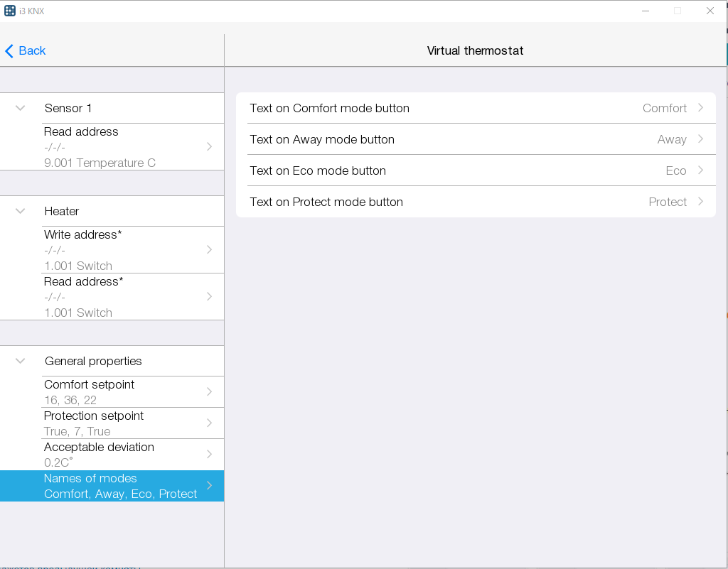Edit Text on Eco mode button
This screenshot has width=728, height=569.
coord(475,170)
